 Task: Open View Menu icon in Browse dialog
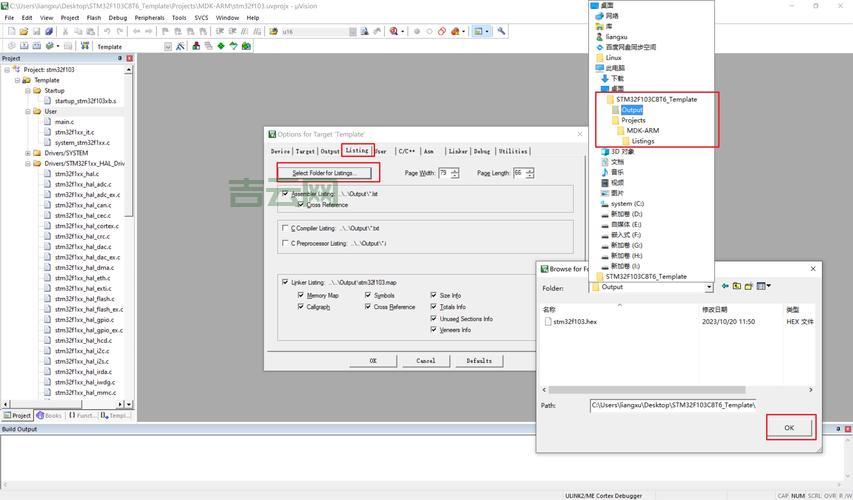(x=764, y=286)
